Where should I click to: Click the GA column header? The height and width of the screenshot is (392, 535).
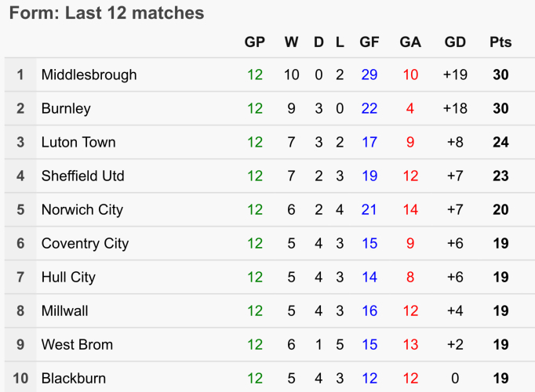[x=410, y=42]
